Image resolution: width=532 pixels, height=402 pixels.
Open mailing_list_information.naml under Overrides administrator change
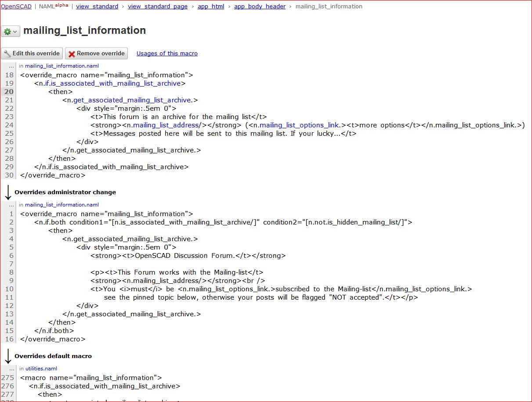coord(62,205)
